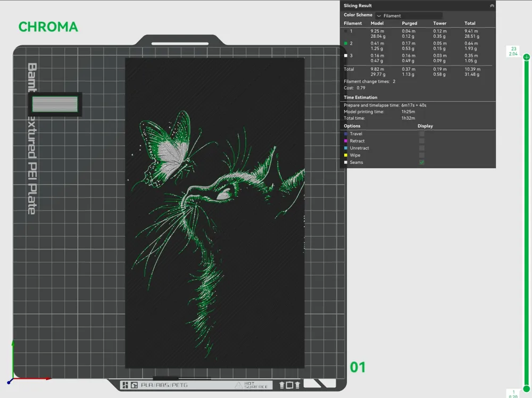Click the Purged column header
The height and width of the screenshot is (398, 532).
[409, 23]
